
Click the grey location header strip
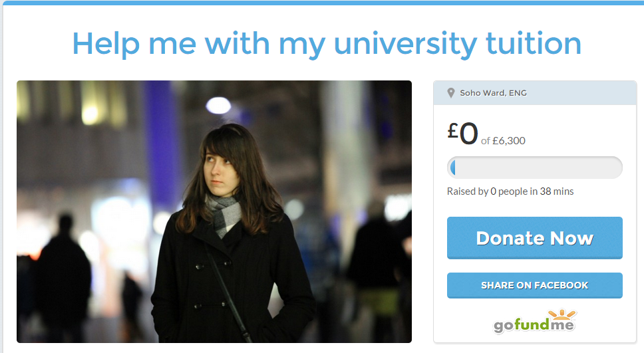(x=534, y=93)
